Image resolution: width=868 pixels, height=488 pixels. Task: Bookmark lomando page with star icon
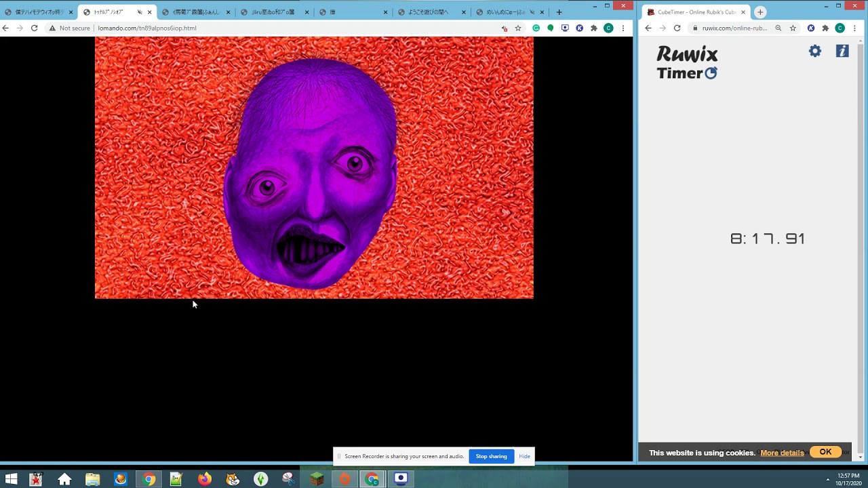(x=518, y=28)
